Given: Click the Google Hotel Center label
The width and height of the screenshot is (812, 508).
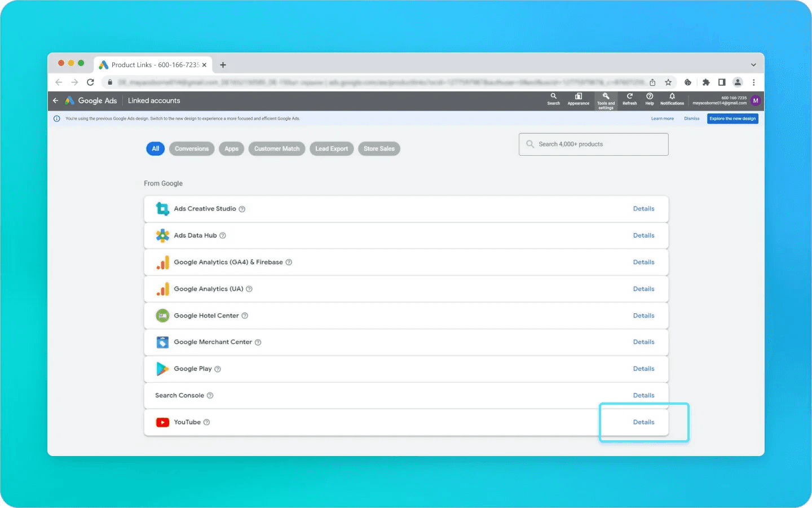Looking at the screenshot, I should 206,316.
